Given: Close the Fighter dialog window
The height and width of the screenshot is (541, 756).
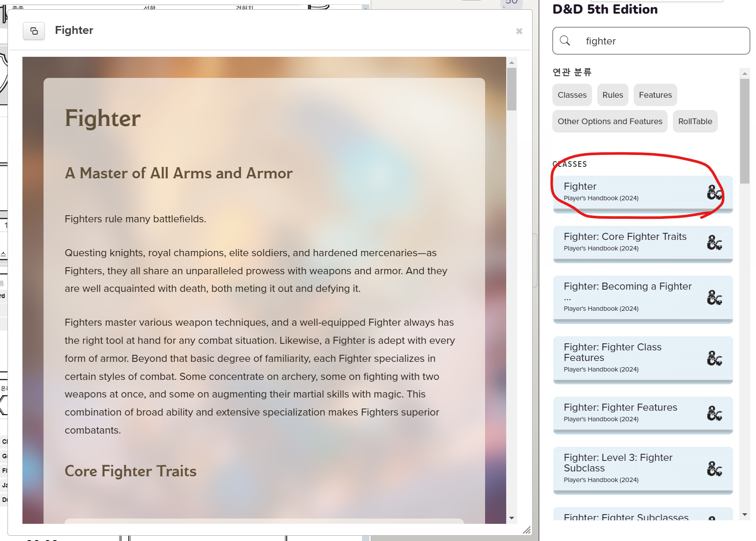Looking at the screenshot, I should (x=519, y=31).
